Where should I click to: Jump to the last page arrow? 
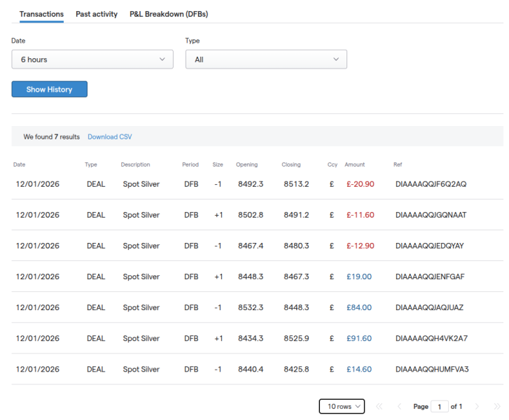tap(496, 407)
